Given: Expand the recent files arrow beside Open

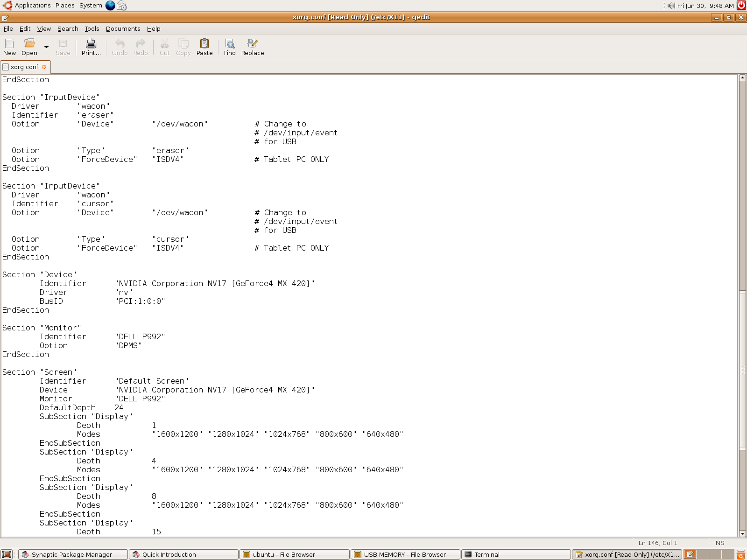Looking at the screenshot, I should click(x=46, y=47).
